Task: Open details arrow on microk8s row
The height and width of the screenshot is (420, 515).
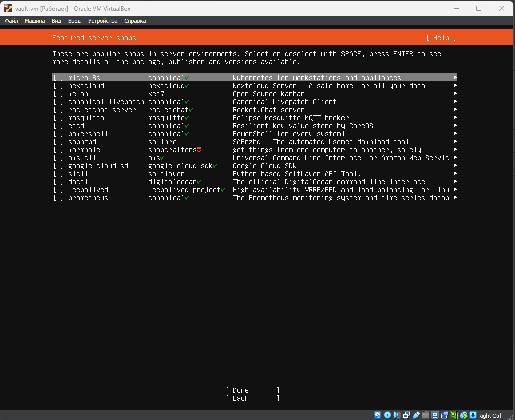Action: 455,78
